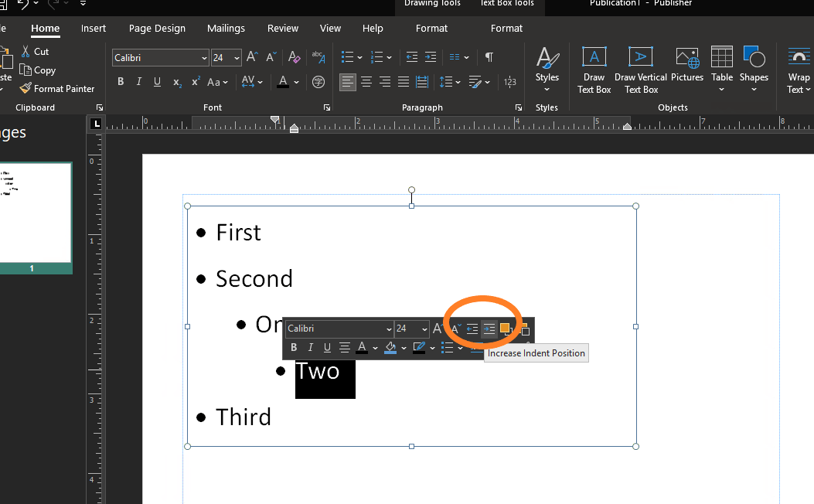Apply mini toolbar shape fill color
Screen dimensions: 814x504
[x=390, y=347]
